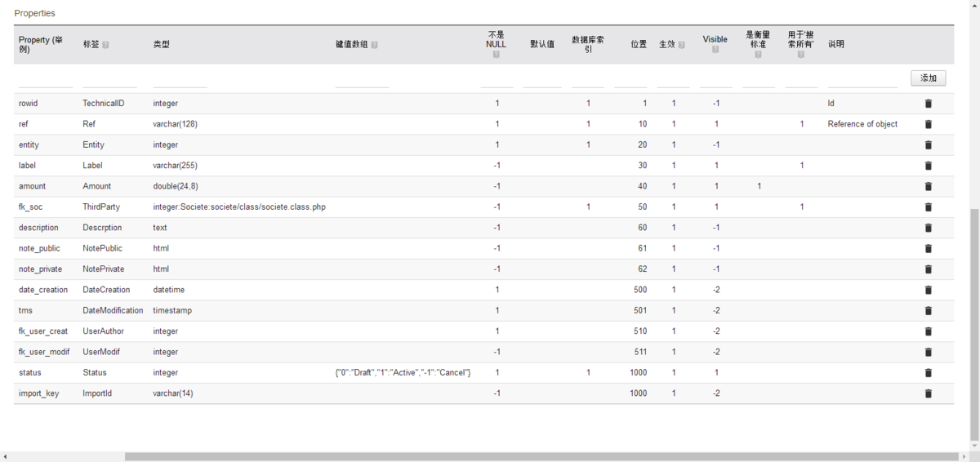Viewport: 980px width, 462px height.
Task: Delete the date_creation property row
Action: (928, 290)
